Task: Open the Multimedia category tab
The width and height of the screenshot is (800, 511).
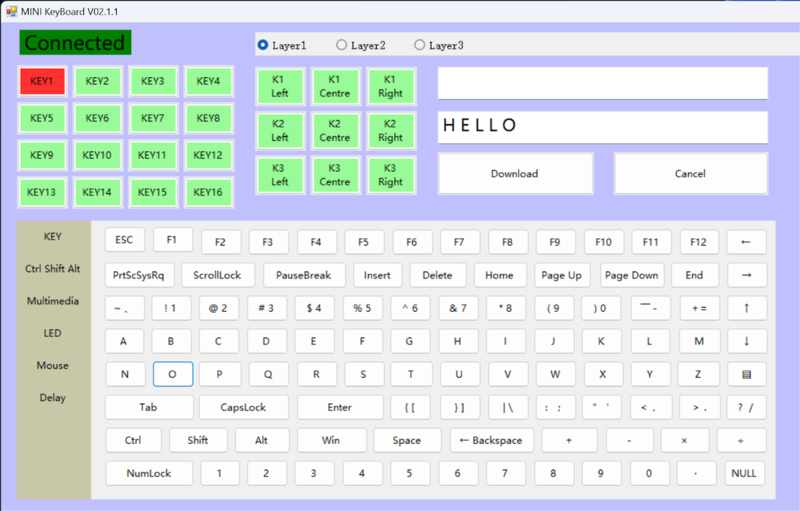Action: [53, 301]
